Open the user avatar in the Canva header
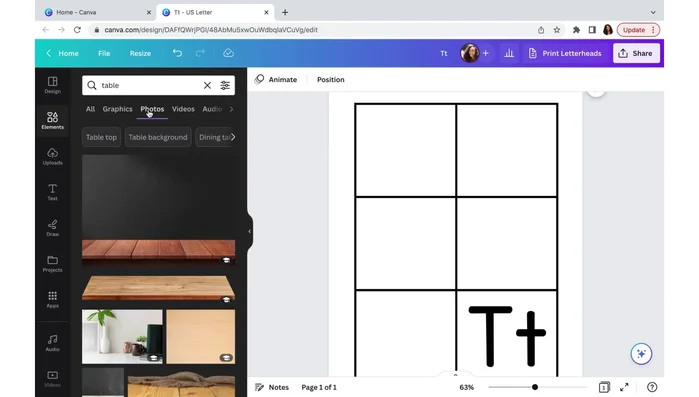The height and width of the screenshot is (397, 699). 469,53
